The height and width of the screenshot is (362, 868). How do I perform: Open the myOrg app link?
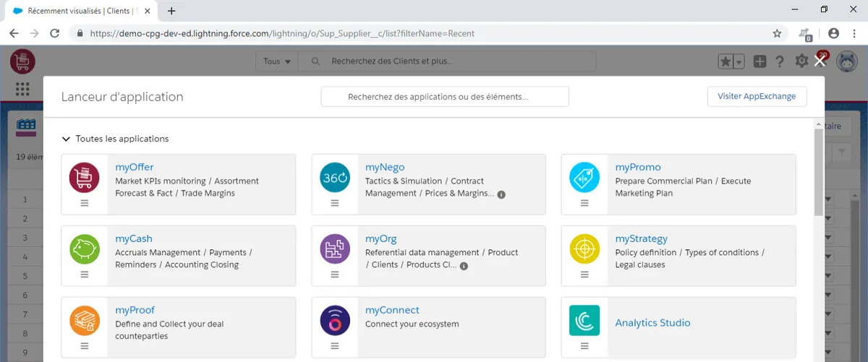pyautogui.click(x=381, y=238)
